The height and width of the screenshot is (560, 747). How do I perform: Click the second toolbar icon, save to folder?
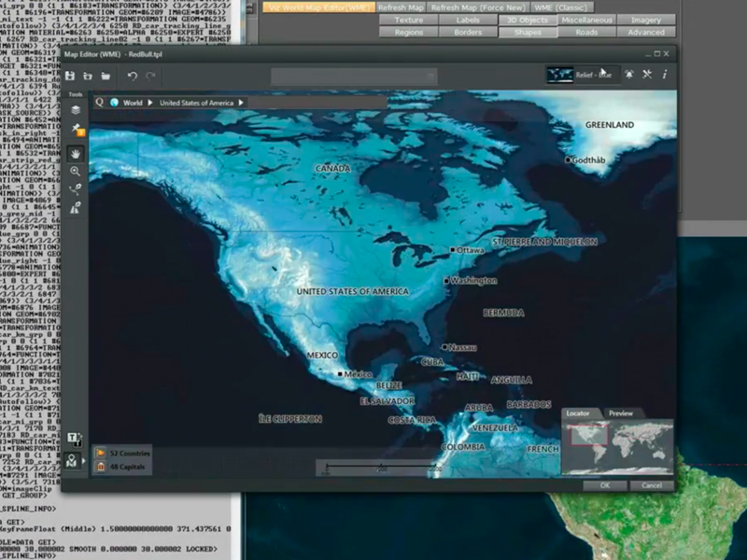(x=88, y=77)
